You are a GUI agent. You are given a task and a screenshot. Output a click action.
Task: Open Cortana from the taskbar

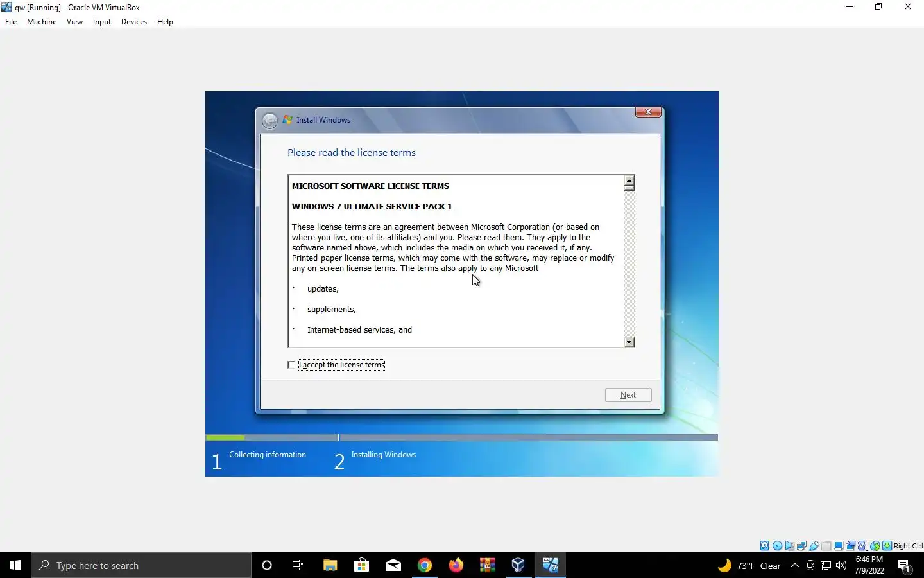(x=267, y=565)
